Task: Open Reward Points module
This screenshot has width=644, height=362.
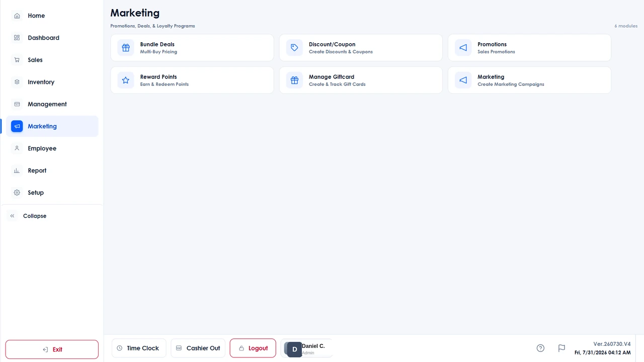Action: tap(192, 80)
